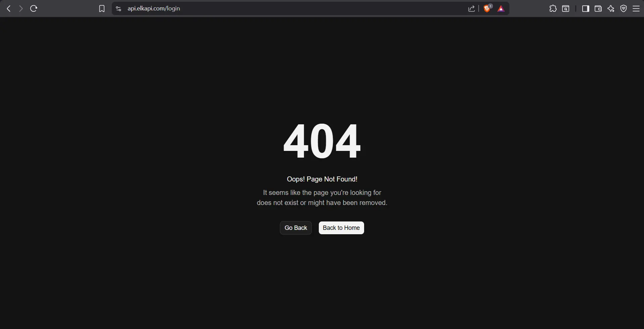Image resolution: width=644 pixels, height=329 pixels.
Task: Click the Back to Home button
Action: (341, 228)
